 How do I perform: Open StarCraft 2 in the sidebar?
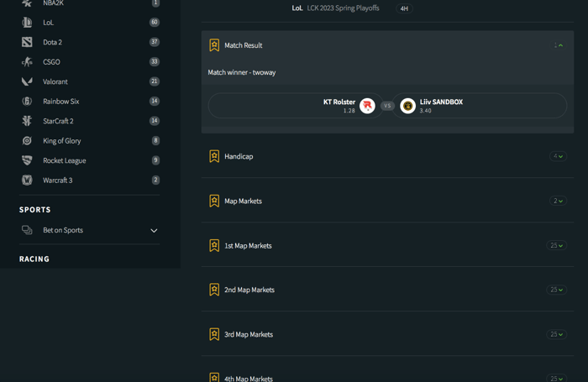pos(58,121)
